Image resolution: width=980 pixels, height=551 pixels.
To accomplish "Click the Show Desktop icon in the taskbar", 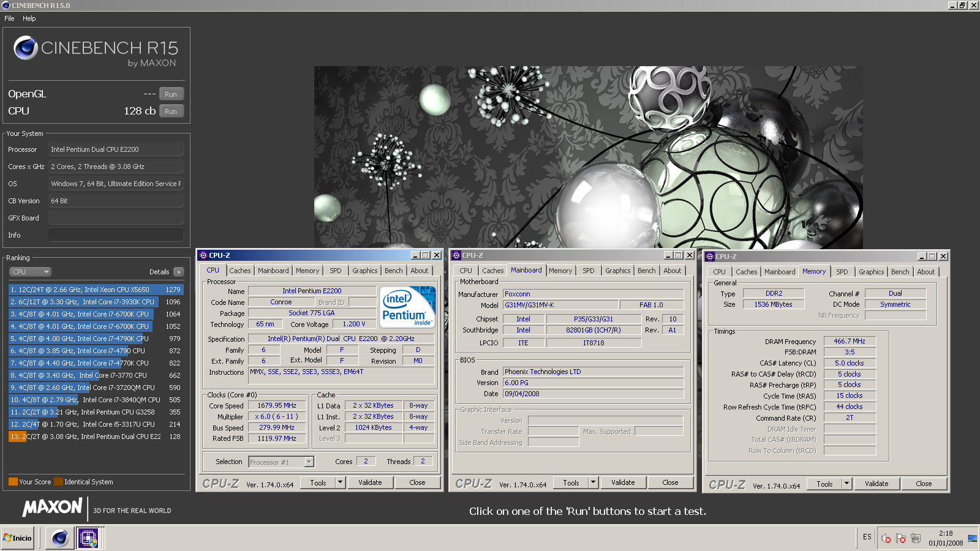I will click(973, 538).
